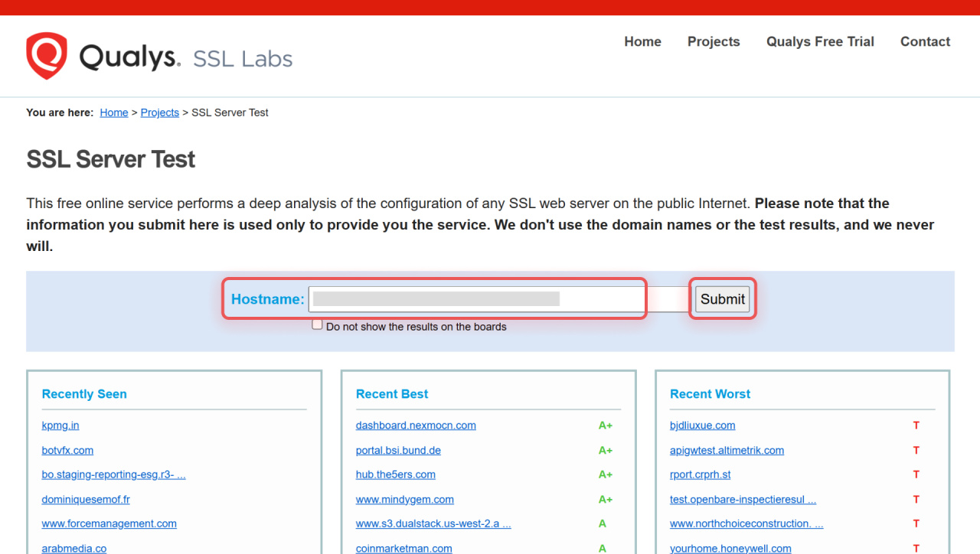Viewport: 980px width, 554px height.
Task: View apigwtest.altimetrik.com result
Action: (x=727, y=451)
